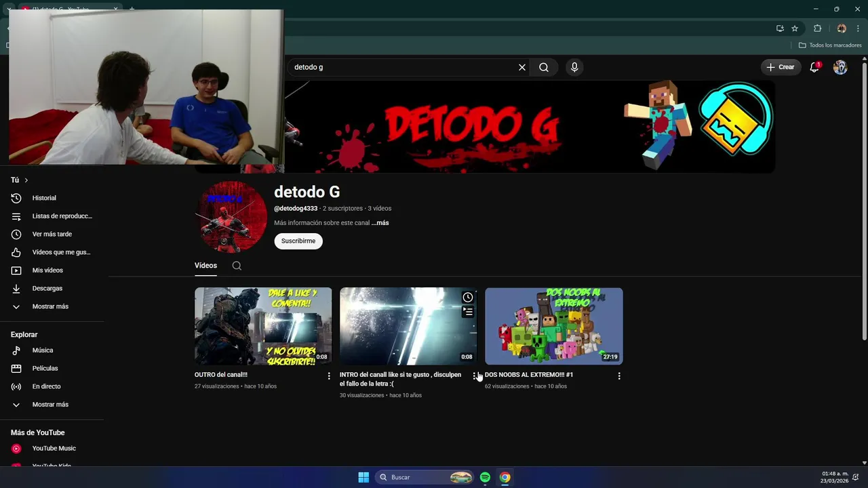
Task: Open Spotify from the taskbar
Action: pyautogui.click(x=485, y=477)
